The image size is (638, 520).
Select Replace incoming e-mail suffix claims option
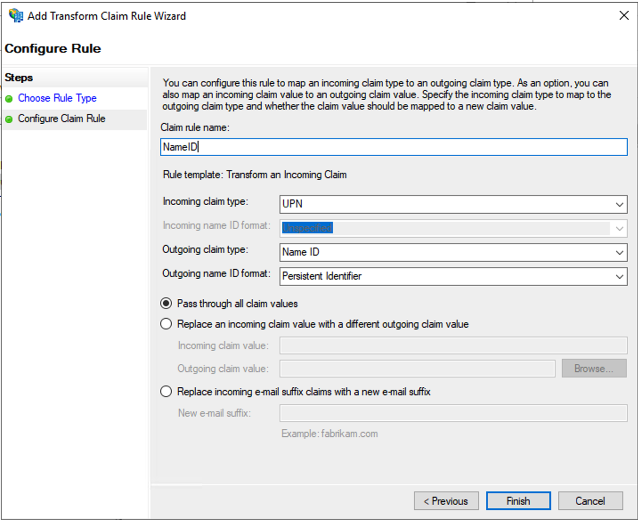click(166, 391)
